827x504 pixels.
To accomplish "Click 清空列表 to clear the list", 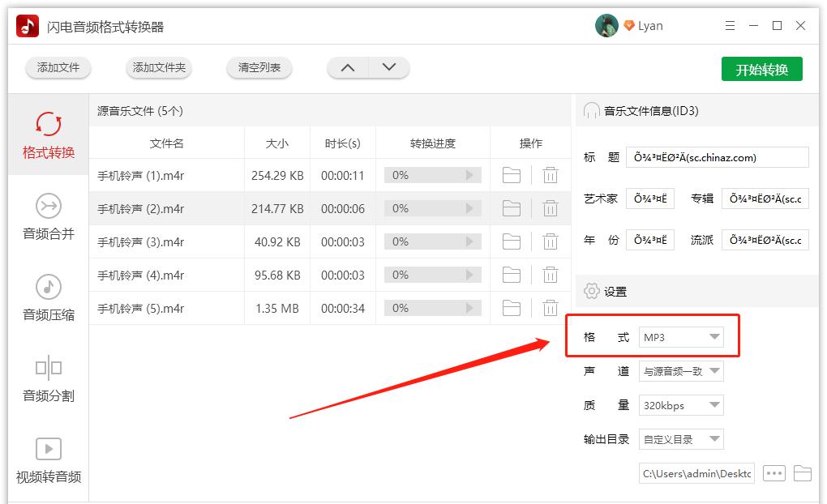I will click(259, 68).
